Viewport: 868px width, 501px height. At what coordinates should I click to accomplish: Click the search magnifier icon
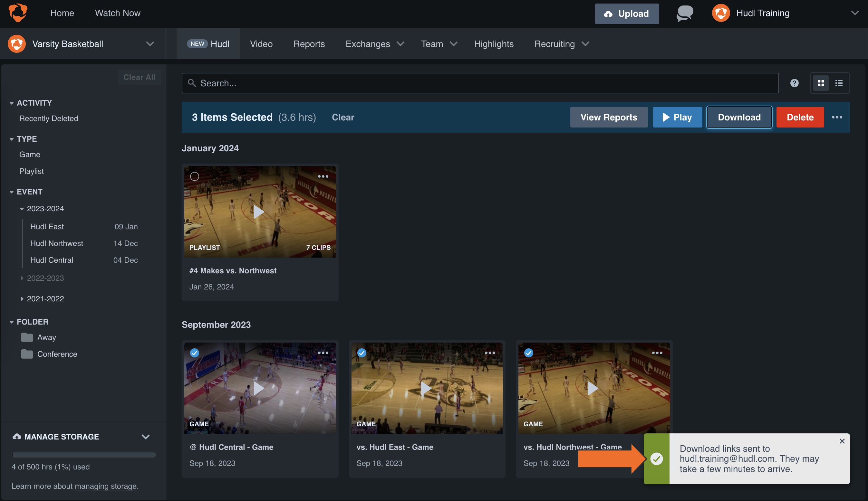(192, 83)
